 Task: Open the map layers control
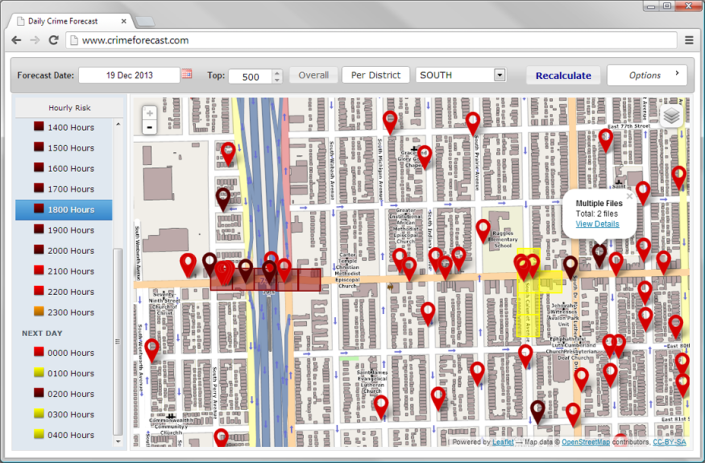point(673,115)
